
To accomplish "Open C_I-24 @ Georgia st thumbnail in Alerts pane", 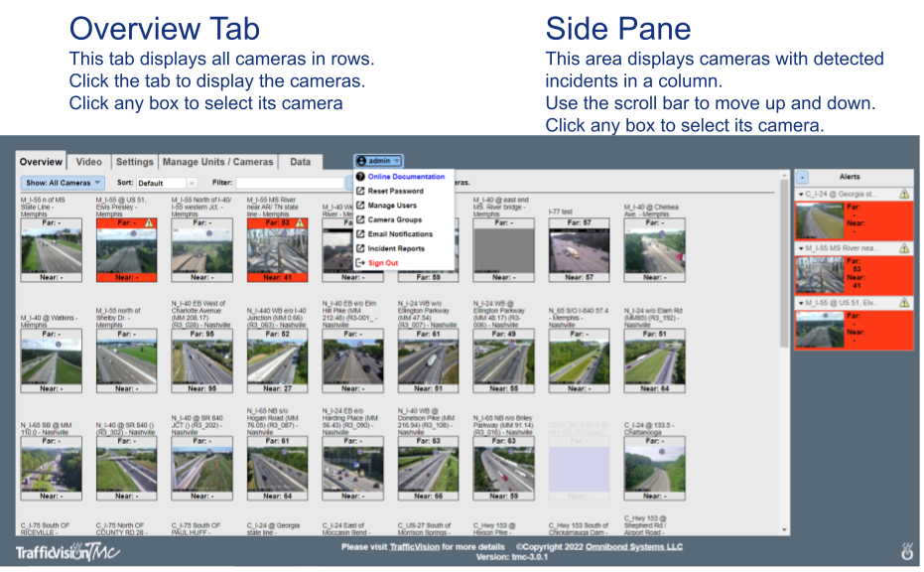I will click(820, 220).
